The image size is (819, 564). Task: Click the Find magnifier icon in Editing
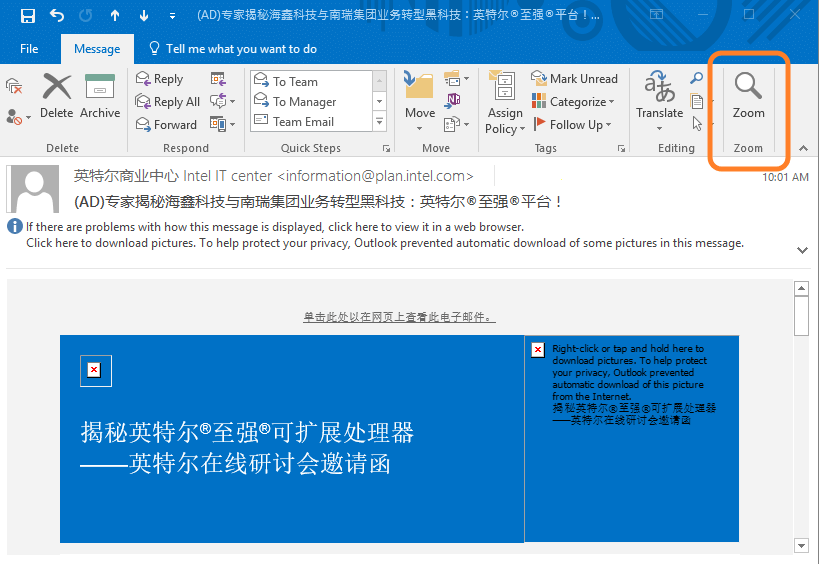696,78
